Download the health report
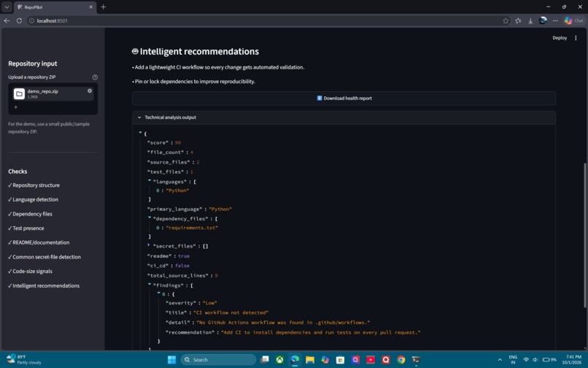 click(x=344, y=99)
